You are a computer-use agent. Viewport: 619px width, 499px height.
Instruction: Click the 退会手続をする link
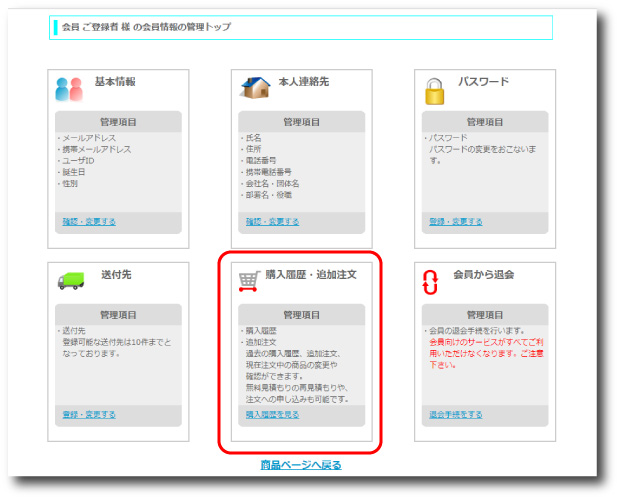[x=456, y=413]
